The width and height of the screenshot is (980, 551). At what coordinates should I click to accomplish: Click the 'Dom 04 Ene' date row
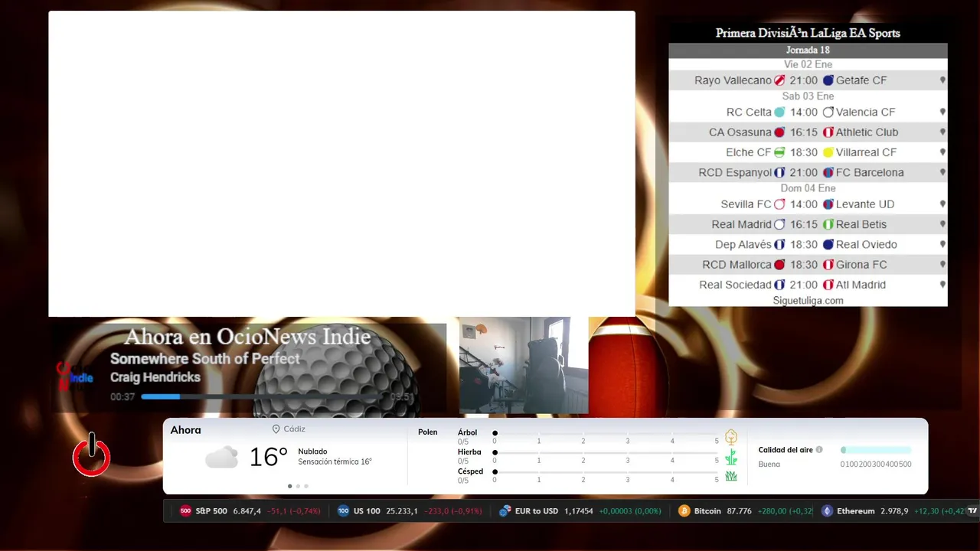[x=808, y=188]
